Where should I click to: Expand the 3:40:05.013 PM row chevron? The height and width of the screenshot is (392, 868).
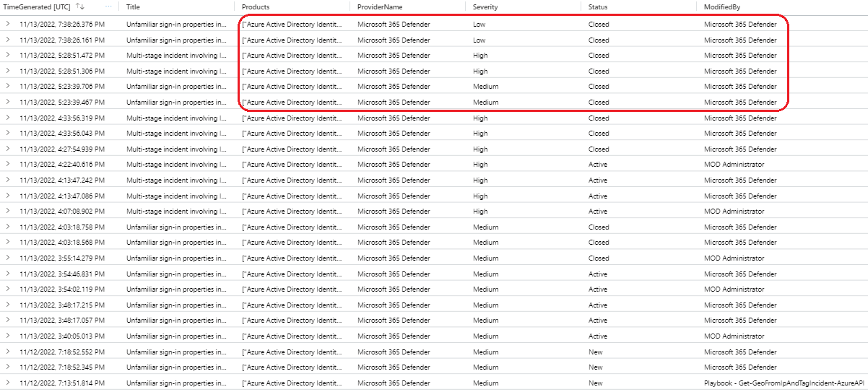click(8, 336)
